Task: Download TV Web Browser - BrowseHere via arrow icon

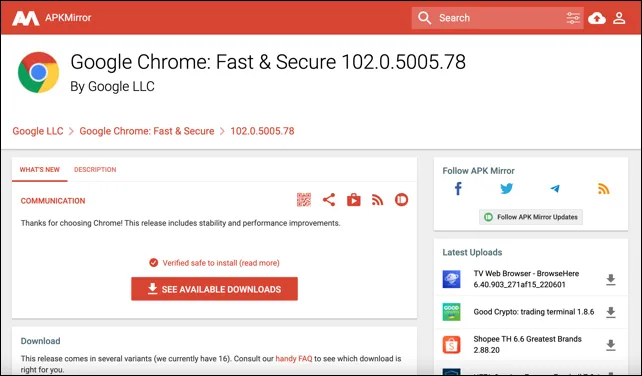Action: (x=610, y=280)
